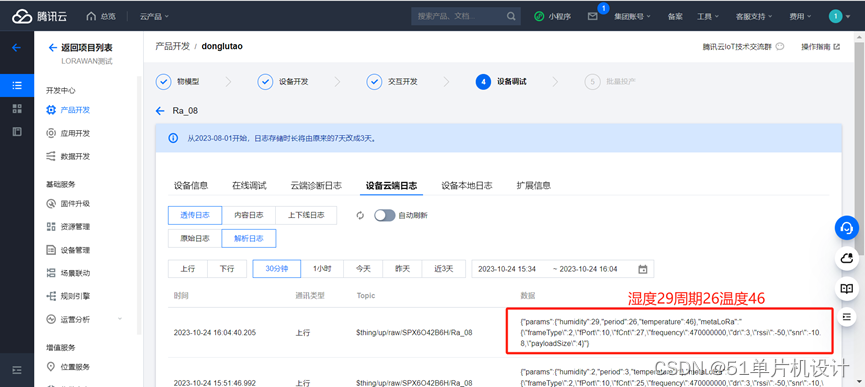Click the search magnifier icon
This screenshot has width=865, height=387.
pyautogui.click(x=511, y=16)
